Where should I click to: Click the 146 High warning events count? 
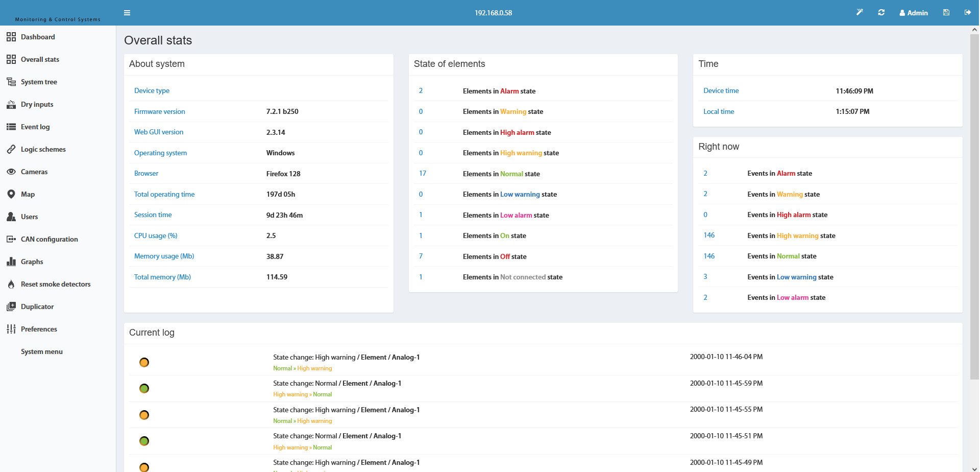click(709, 235)
